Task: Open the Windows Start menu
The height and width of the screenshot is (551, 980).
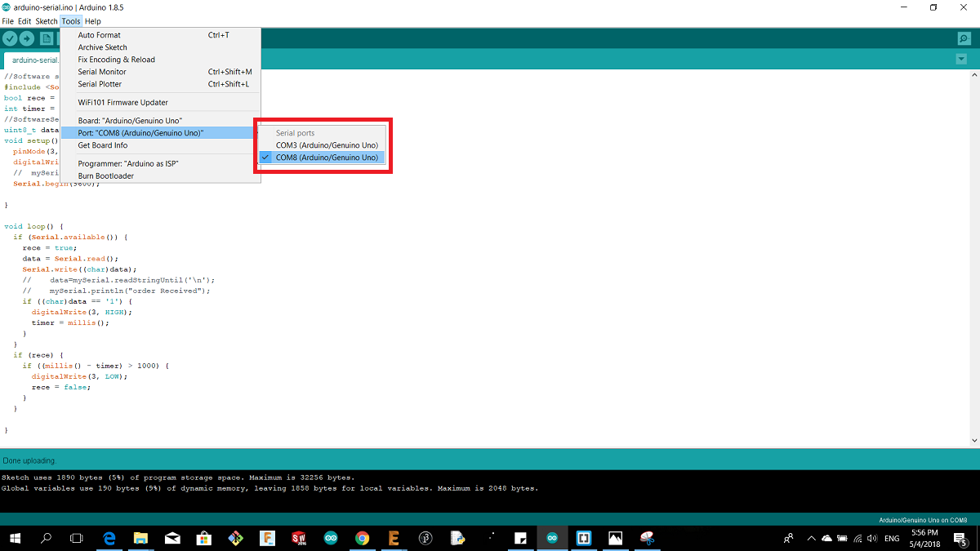Action: 16,539
